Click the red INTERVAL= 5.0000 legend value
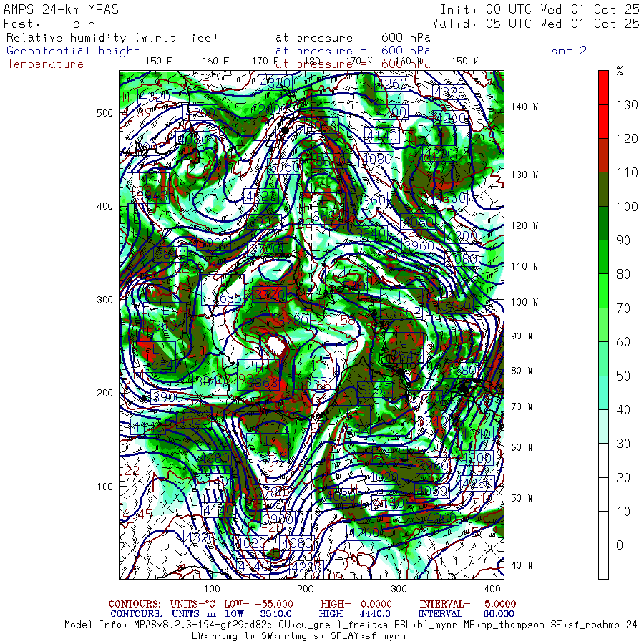Screen dimensions: 644x644 point(468,604)
